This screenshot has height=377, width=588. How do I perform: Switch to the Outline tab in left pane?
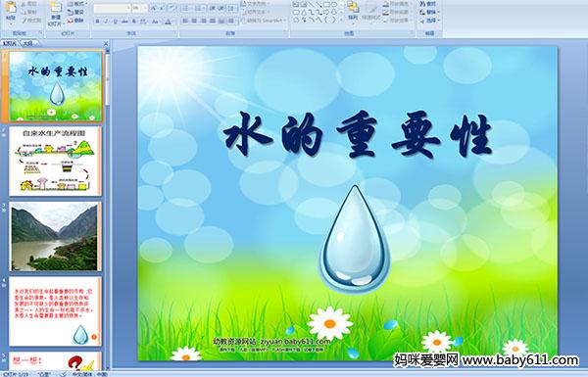[28, 43]
